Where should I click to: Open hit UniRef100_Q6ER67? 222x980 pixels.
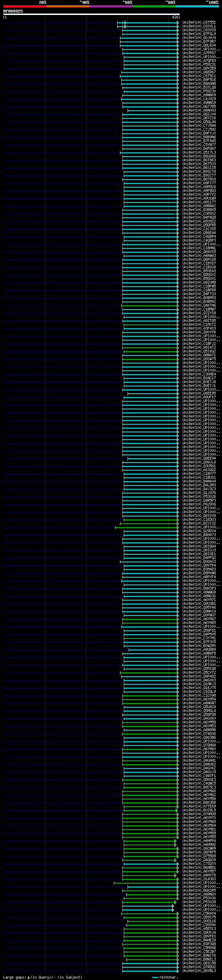199,72
